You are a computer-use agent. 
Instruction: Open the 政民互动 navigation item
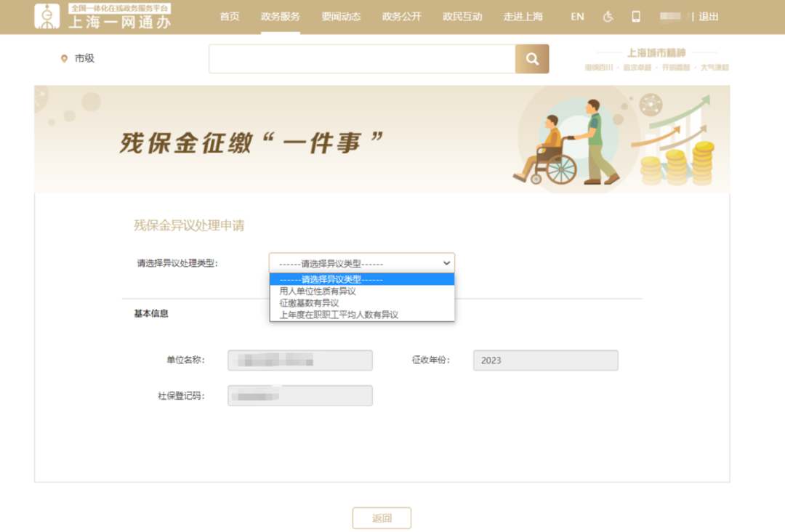click(462, 17)
